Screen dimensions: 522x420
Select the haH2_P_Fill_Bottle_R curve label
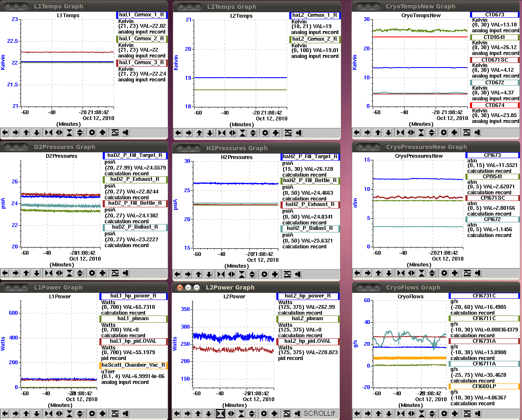[310, 180]
